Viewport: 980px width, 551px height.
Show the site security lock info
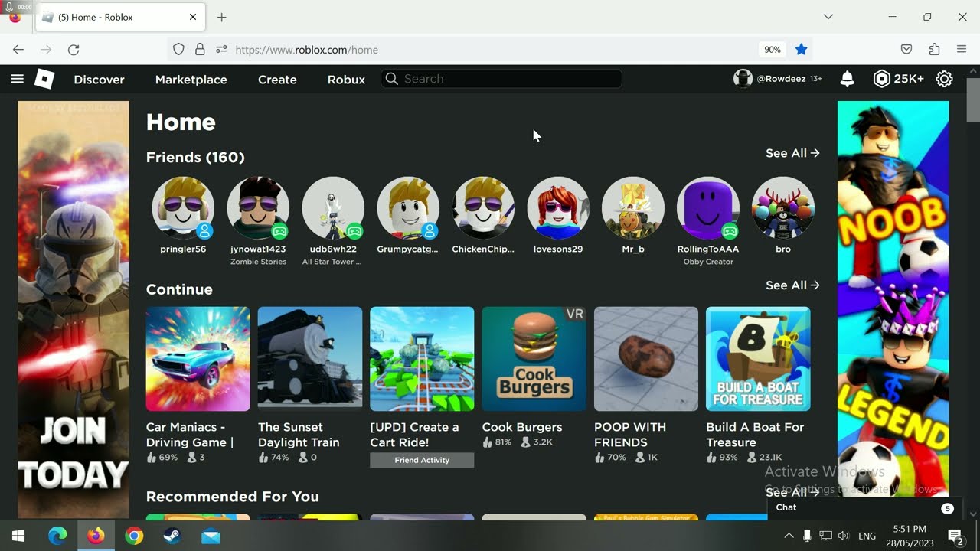200,50
